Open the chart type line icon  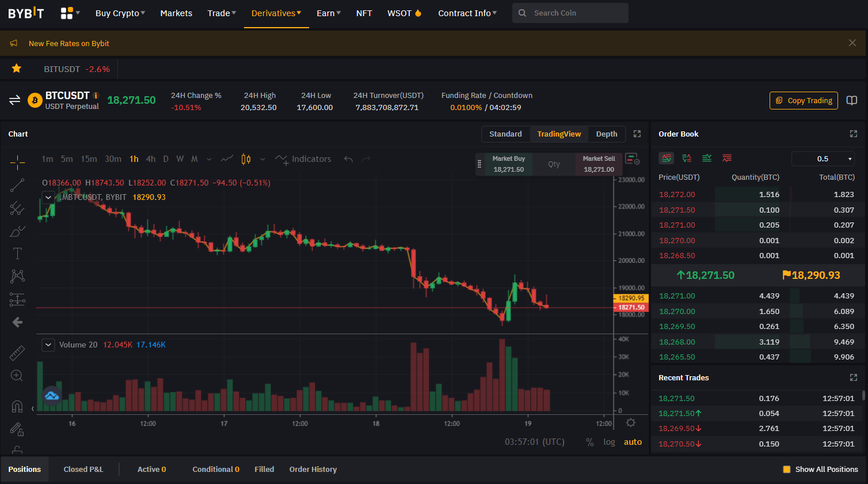pyautogui.click(x=227, y=159)
